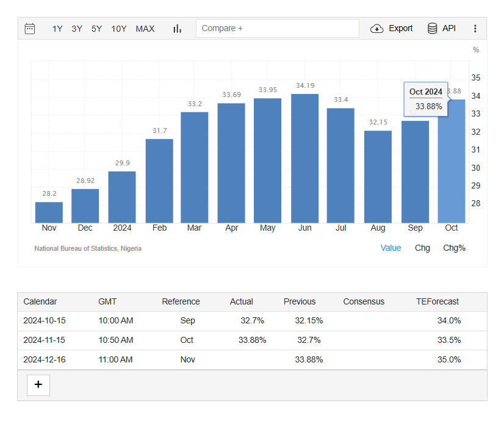Screen dimensions: 504x421
Task: Click the Reference column header
Action: click(x=181, y=301)
